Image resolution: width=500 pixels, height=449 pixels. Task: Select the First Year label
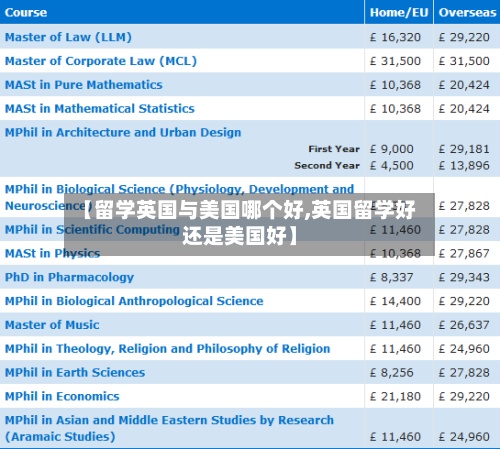[334, 149]
